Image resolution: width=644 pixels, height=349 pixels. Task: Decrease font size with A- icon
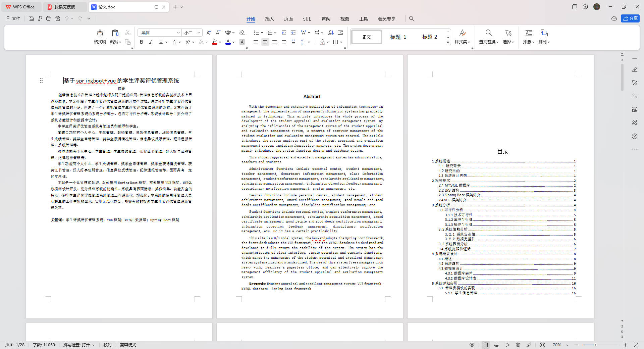tap(218, 33)
